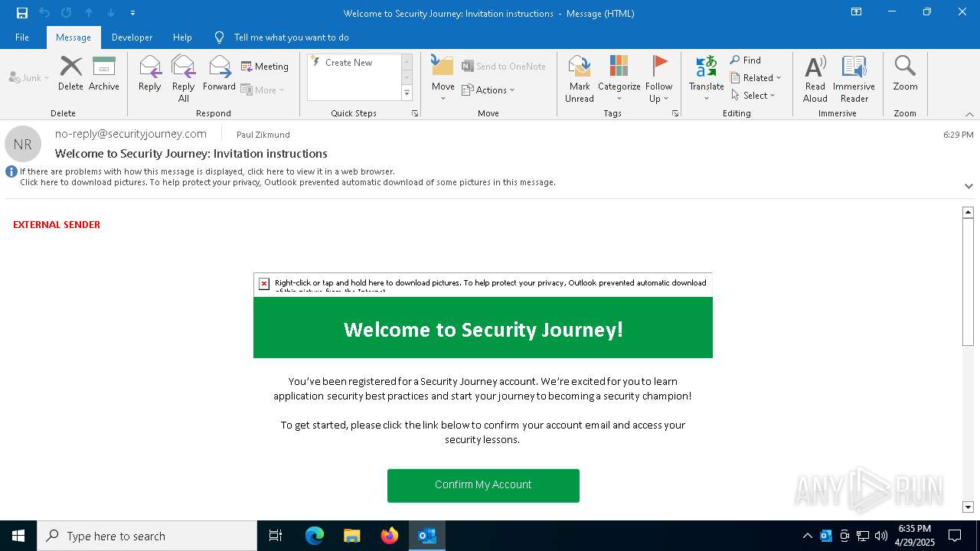Viewport: 980px width, 551px height.
Task: Choose Reply All
Action: point(183,79)
